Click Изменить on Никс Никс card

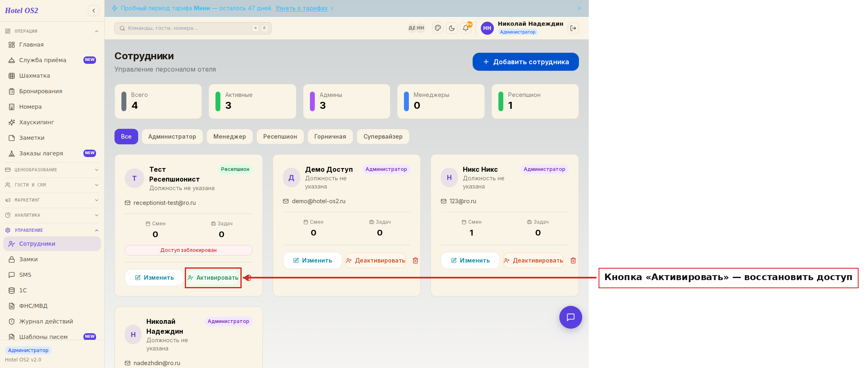pyautogui.click(x=470, y=260)
